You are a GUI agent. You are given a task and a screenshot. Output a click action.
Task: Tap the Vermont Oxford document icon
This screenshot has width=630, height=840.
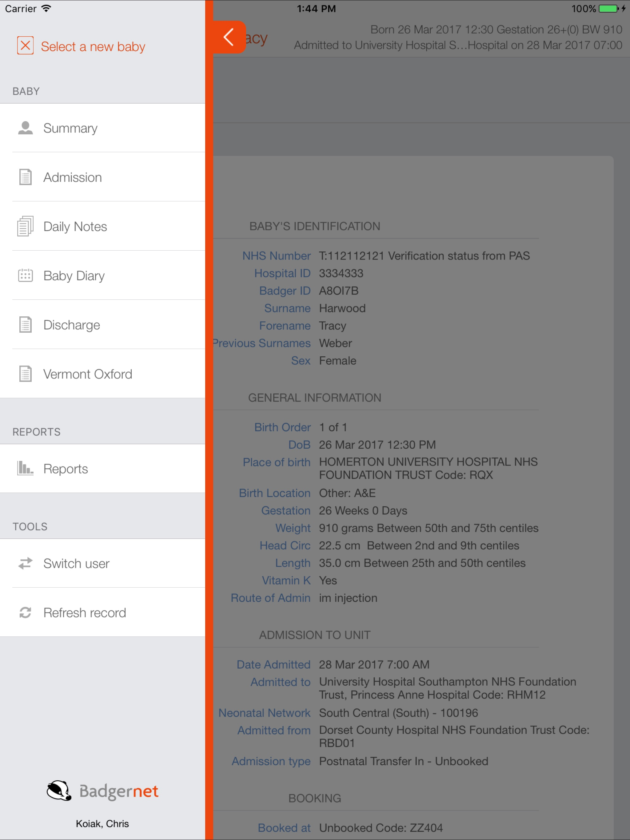tap(26, 374)
